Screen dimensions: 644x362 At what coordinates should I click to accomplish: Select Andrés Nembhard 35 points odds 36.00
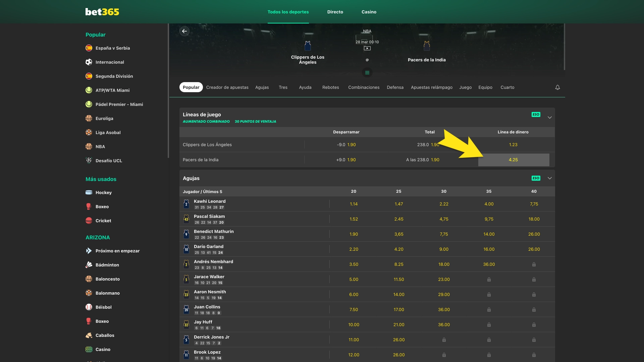click(489, 264)
